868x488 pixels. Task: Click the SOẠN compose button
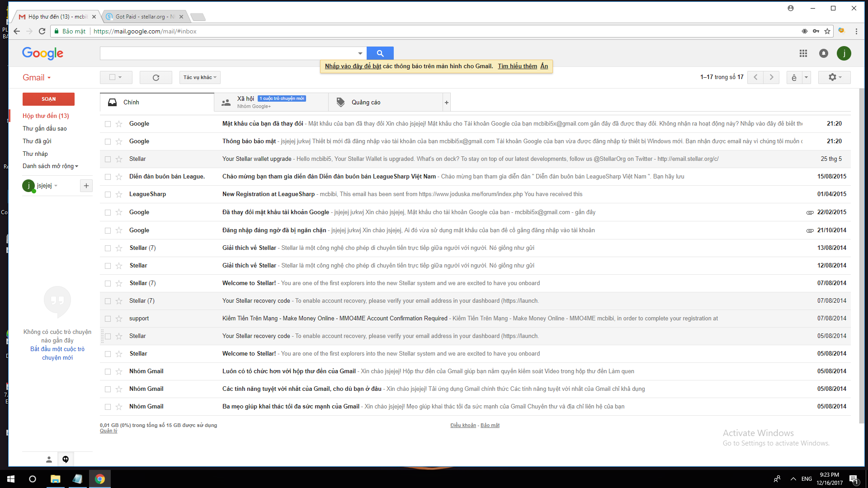pyautogui.click(x=48, y=99)
